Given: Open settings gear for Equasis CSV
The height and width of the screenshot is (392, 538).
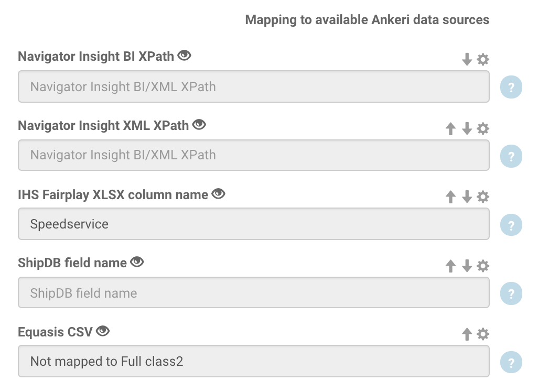Looking at the screenshot, I should (x=482, y=333).
